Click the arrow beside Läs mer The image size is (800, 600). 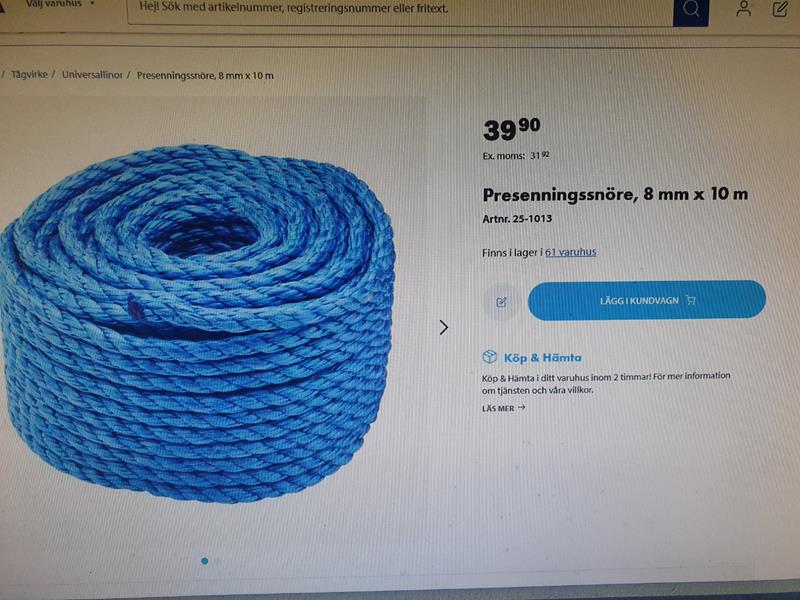[521, 408]
